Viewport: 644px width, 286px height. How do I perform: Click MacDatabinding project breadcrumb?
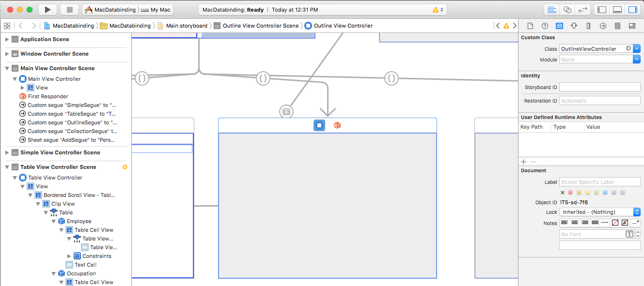click(x=70, y=26)
